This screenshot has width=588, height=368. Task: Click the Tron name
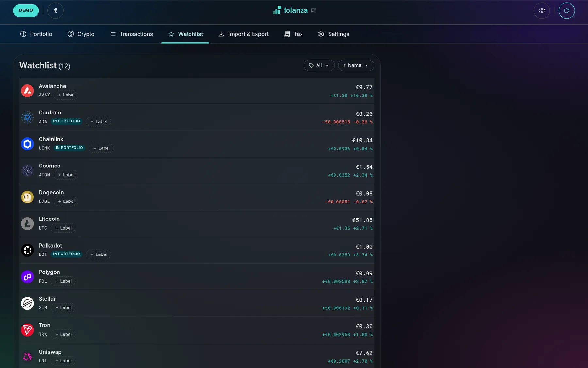click(44, 325)
